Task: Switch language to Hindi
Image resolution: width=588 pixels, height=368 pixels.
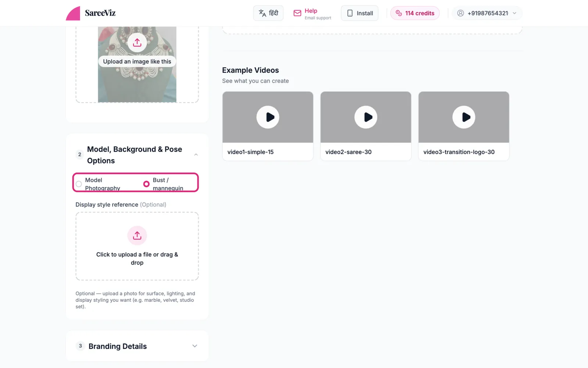Action: point(268,13)
